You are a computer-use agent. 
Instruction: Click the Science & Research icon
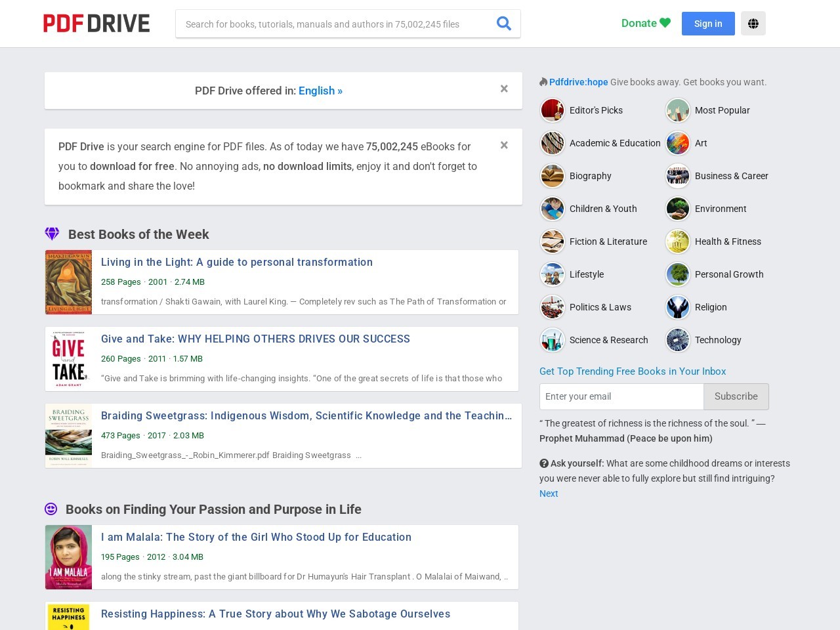(553, 340)
